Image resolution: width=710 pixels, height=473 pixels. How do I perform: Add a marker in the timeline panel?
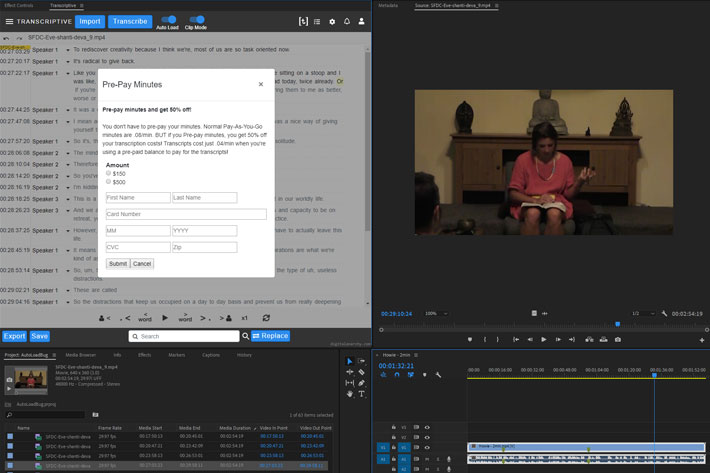point(424,375)
